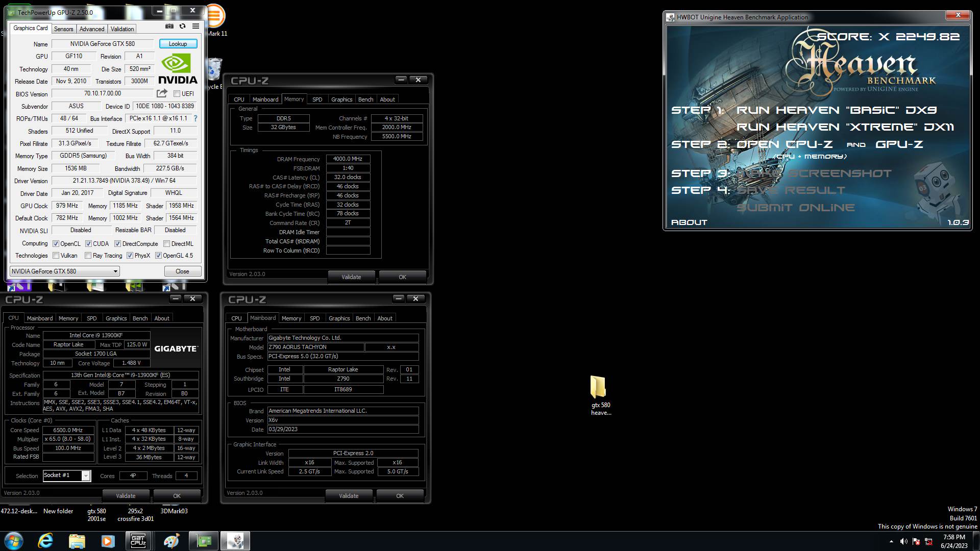
Task: Click the GIGABYTE logo in CPU-Z
Action: click(x=176, y=348)
